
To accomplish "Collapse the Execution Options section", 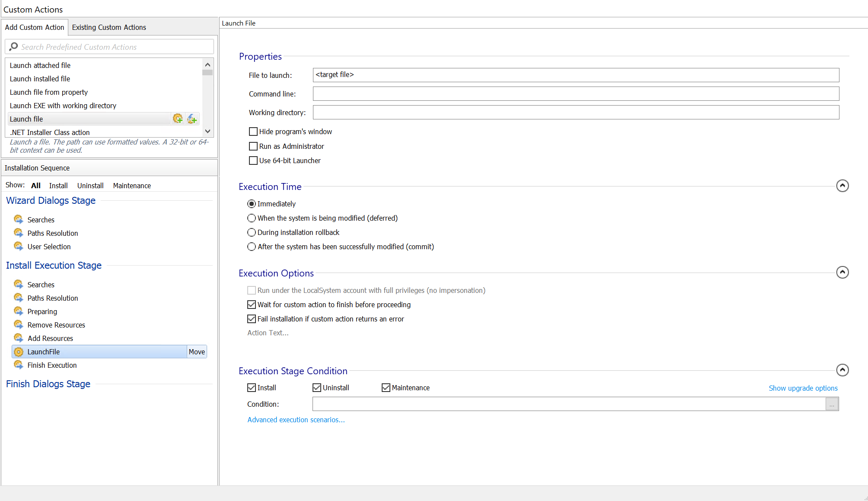I will (x=842, y=272).
